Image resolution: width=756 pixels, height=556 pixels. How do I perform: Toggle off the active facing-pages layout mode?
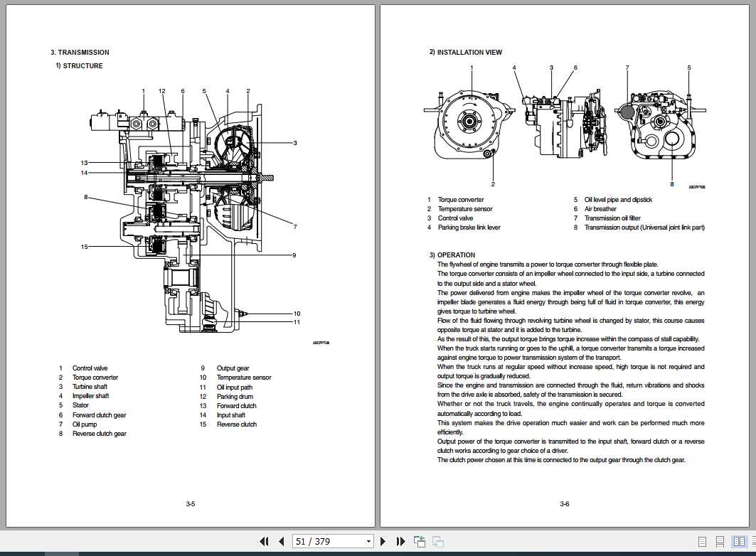click(x=740, y=541)
